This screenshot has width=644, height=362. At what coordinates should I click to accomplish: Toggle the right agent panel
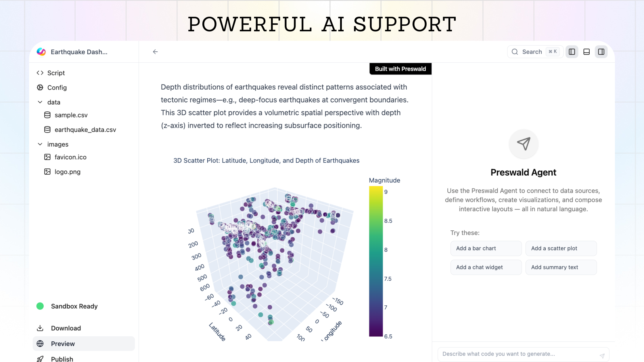pyautogui.click(x=601, y=52)
